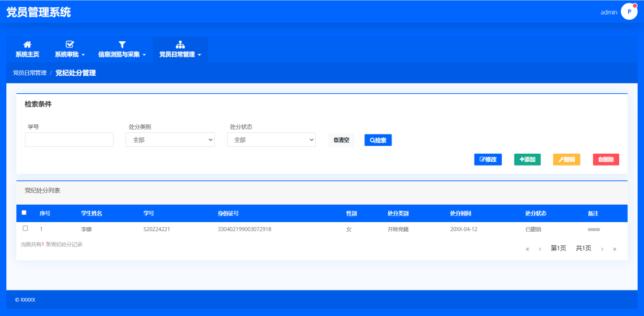
Task: Click the 党员管理系统 title
Action: (38, 12)
